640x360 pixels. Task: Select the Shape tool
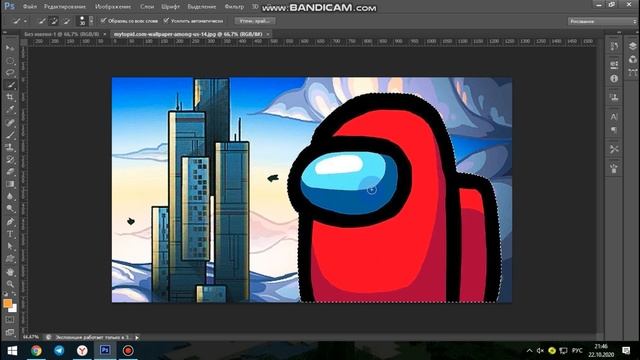10,259
